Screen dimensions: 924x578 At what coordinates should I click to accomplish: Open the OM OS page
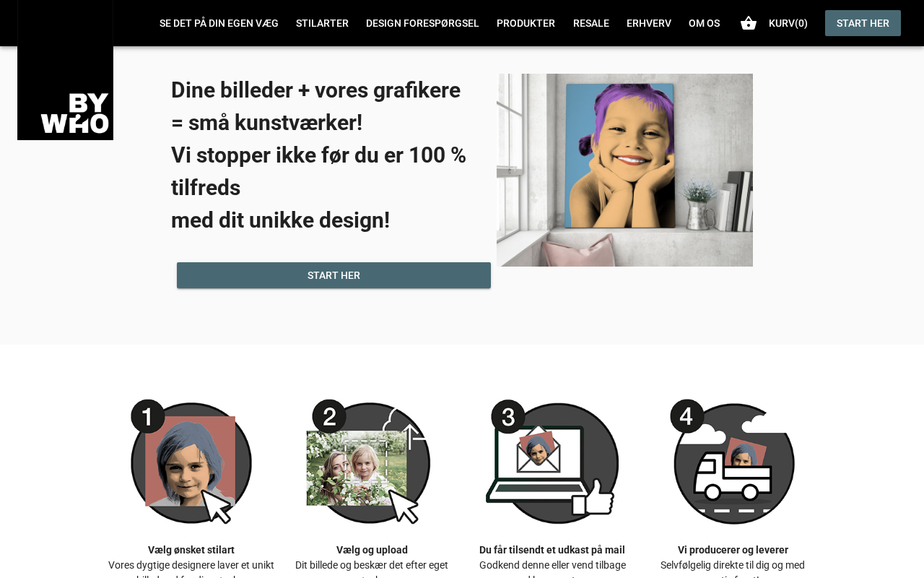tap(704, 23)
